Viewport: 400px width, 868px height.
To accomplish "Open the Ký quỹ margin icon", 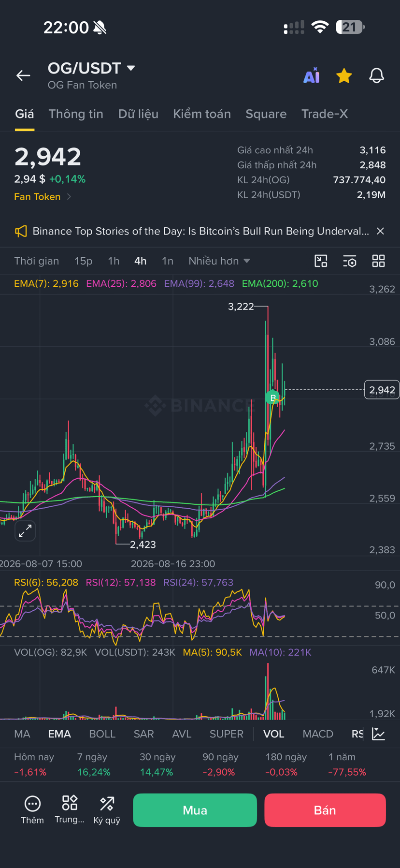I will coord(107,809).
